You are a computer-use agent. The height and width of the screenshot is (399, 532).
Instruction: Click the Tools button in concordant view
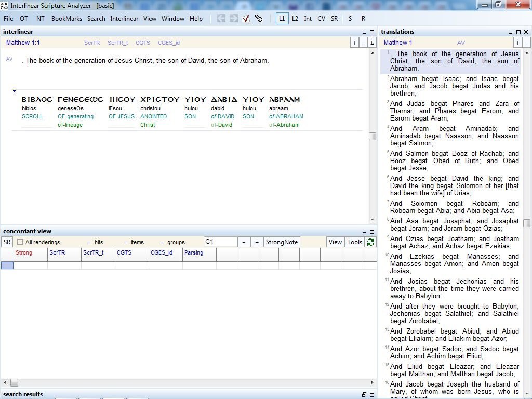[x=354, y=242]
